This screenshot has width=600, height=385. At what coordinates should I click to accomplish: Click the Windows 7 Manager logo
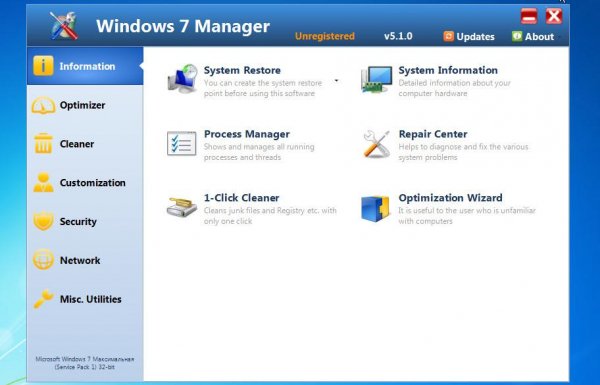click(64, 26)
